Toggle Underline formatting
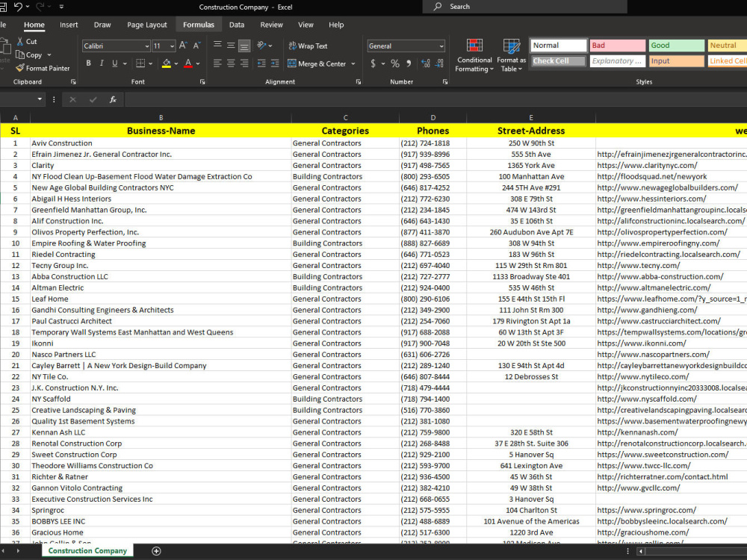 point(115,63)
